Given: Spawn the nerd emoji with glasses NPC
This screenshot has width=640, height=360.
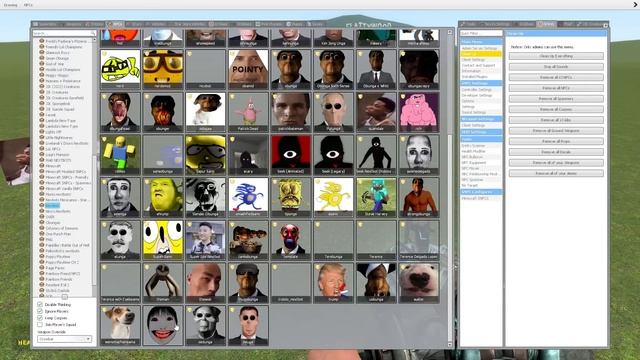Looking at the screenshot, I should point(163,69).
